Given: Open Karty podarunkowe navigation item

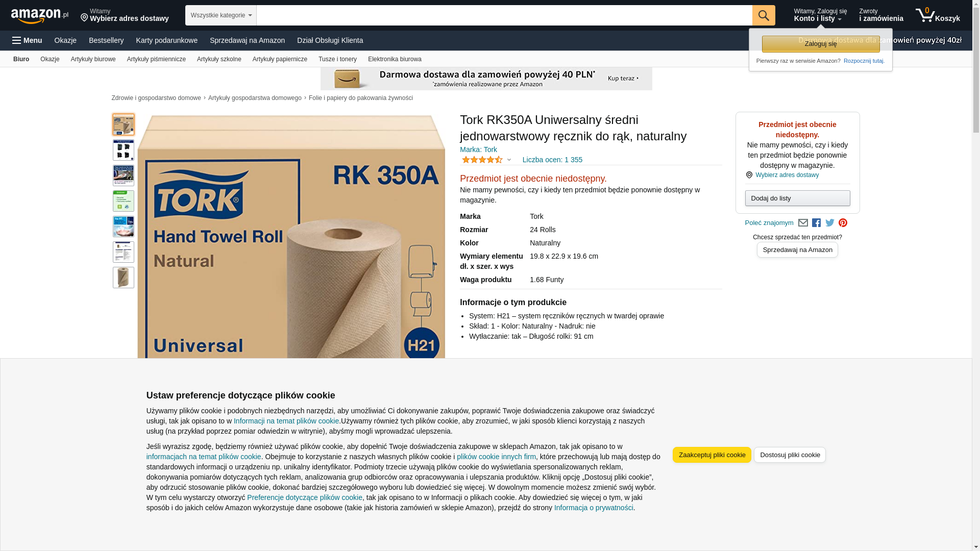Looking at the screenshot, I should point(167,40).
